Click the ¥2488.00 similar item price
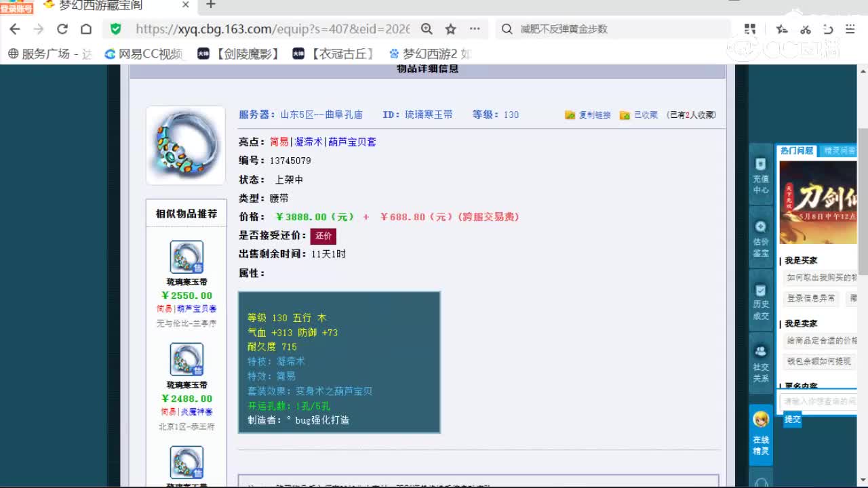 [x=186, y=399]
